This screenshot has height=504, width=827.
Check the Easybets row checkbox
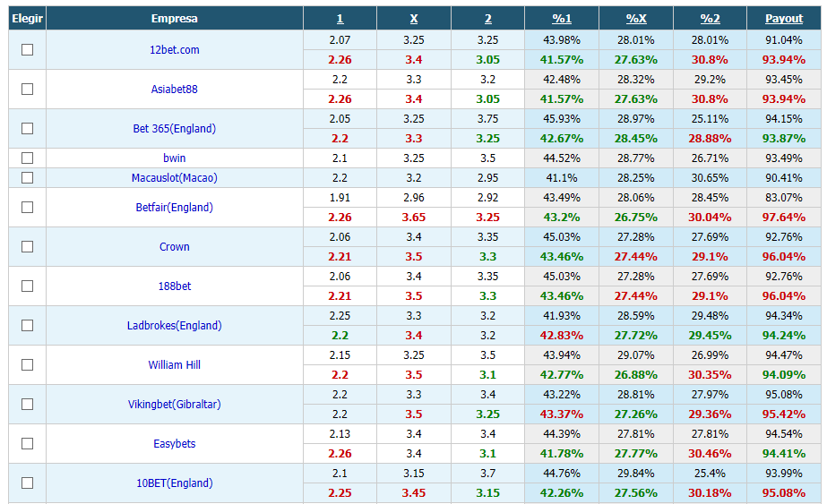pos(27,444)
